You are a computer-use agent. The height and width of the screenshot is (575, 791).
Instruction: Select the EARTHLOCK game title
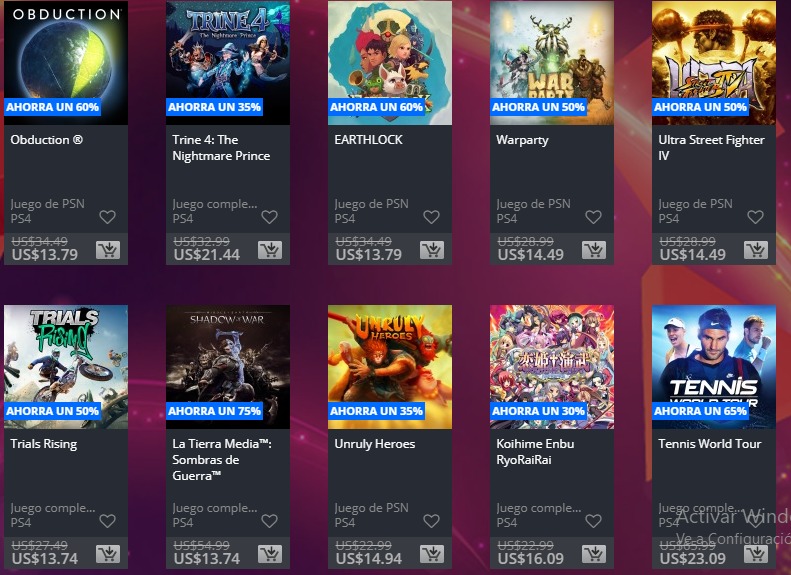(368, 140)
